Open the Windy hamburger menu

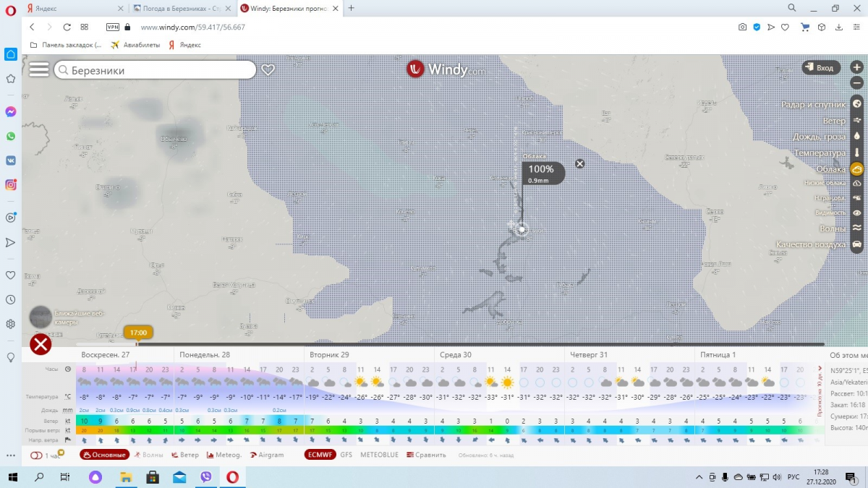coord(39,69)
